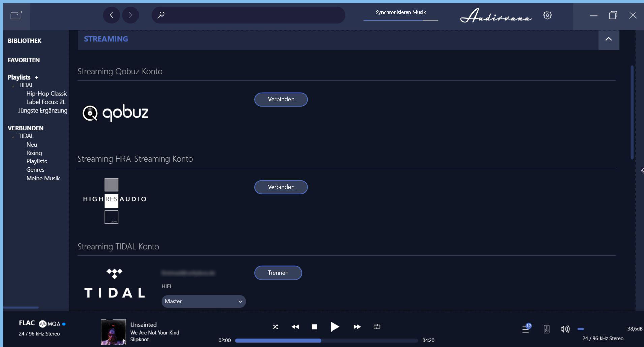Open Jüngste Ergänzung playlist

(43, 110)
